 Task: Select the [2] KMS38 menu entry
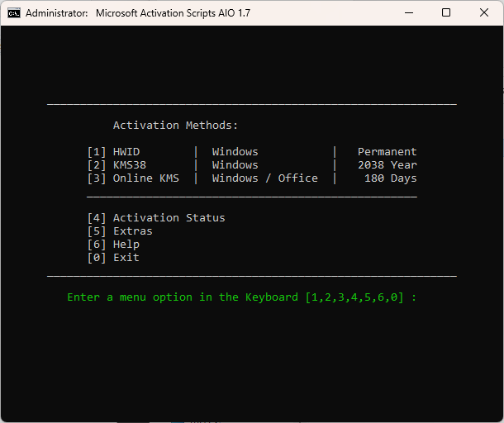pyautogui.click(x=116, y=165)
